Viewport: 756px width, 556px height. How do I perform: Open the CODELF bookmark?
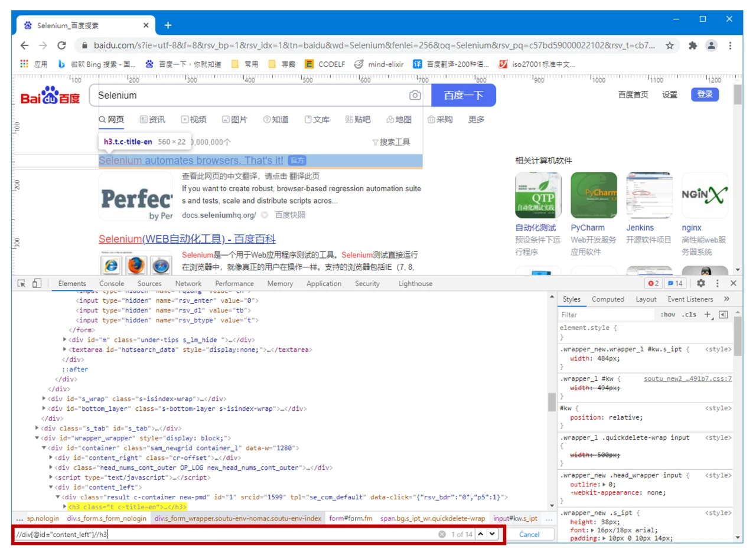[x=326, y=64]
